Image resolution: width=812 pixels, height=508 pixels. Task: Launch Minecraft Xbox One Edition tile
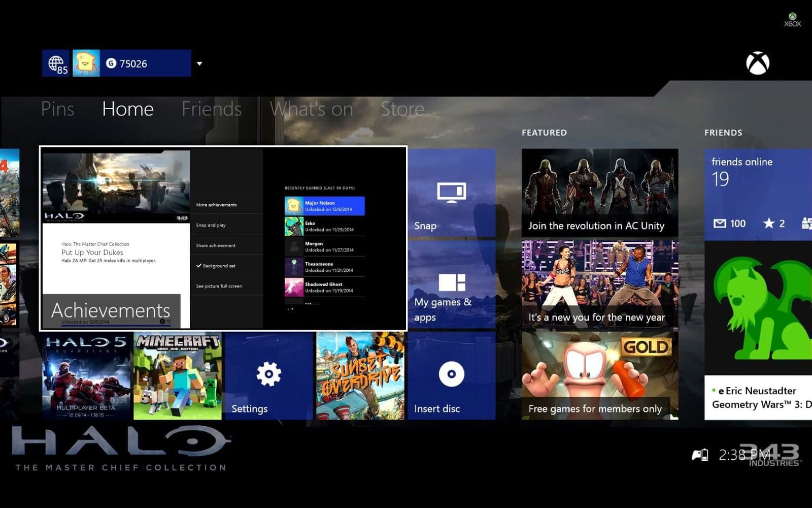click(178, 375)
